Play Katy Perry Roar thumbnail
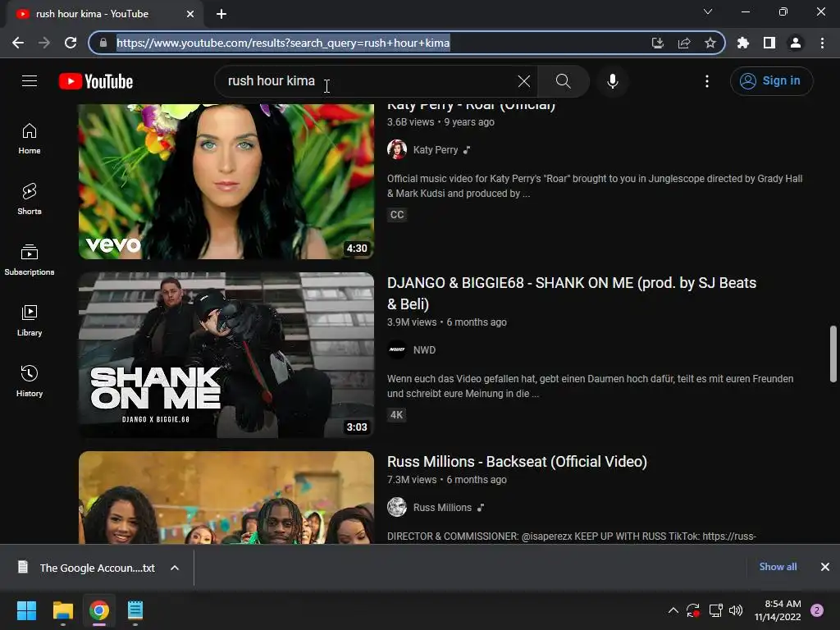Screen dimensions: 840x630 [x=226, y=181]
